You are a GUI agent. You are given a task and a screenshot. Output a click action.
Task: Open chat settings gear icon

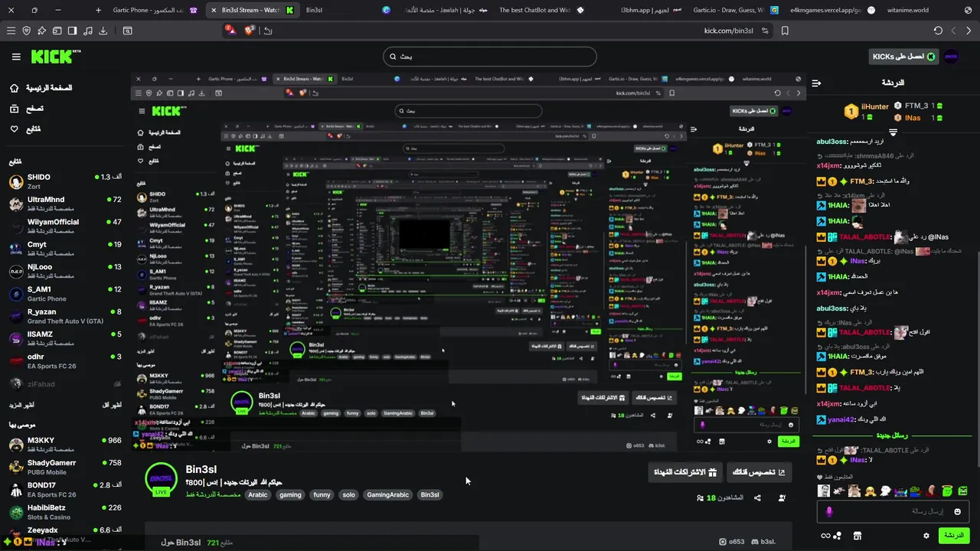(926, 536)
